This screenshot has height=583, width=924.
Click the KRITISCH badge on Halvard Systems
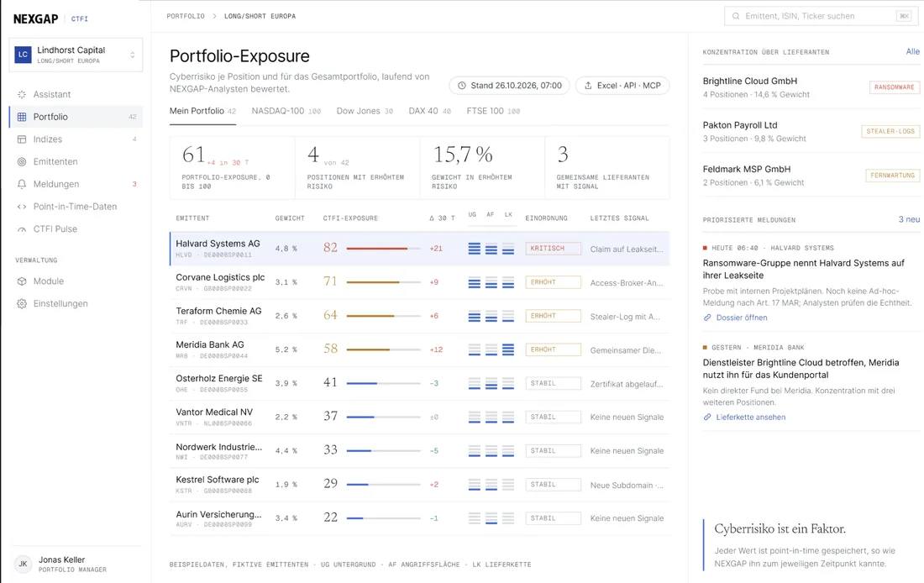coord(554,249)
